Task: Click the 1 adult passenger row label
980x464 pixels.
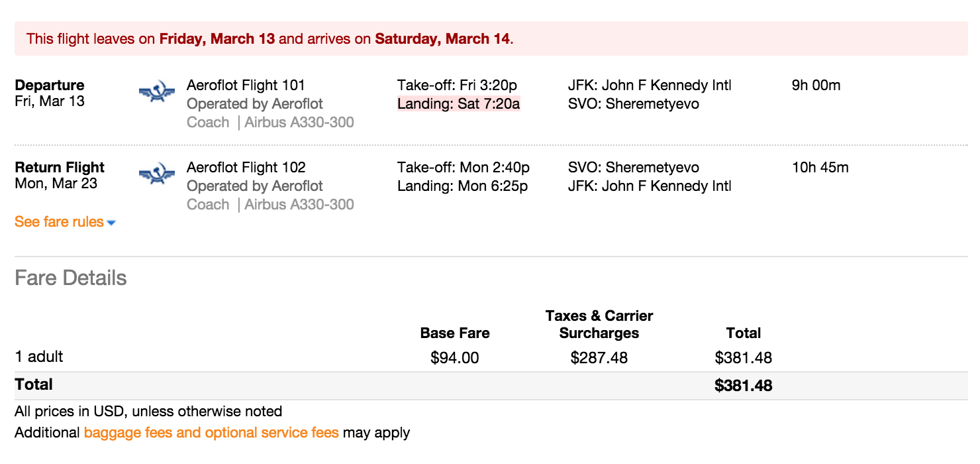Action: click(39, 357)
